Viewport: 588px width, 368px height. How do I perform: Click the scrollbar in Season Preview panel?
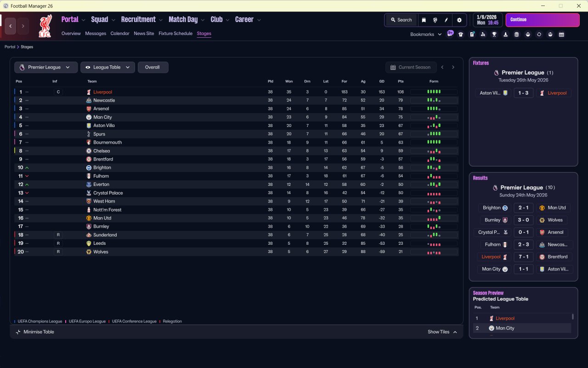572,317
